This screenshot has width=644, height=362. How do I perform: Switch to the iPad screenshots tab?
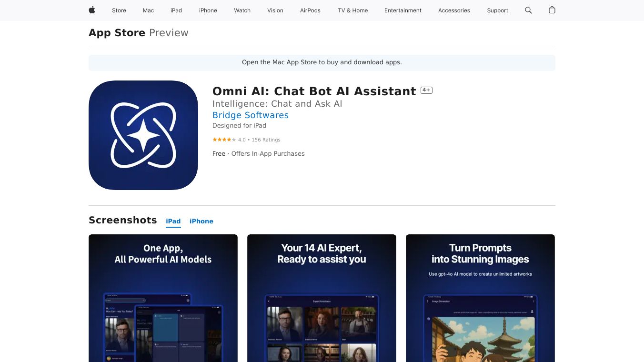173,221
